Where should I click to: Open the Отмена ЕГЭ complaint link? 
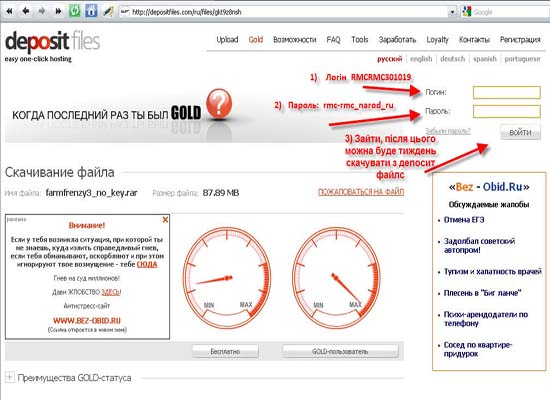pyautogui.click(x=464, y=220)
